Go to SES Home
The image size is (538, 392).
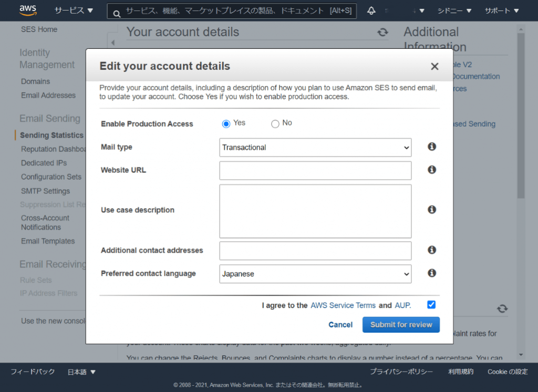[x=39, y=29]
